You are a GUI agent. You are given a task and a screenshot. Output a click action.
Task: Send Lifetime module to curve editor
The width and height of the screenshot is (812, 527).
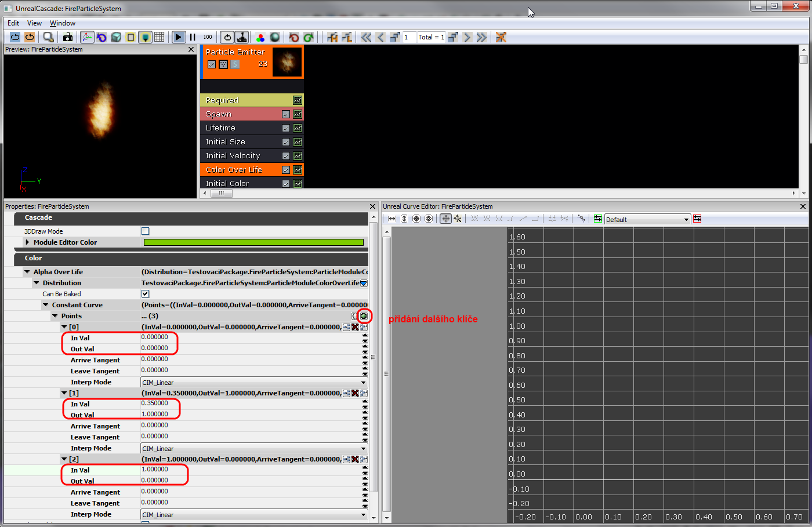(298, 128)
